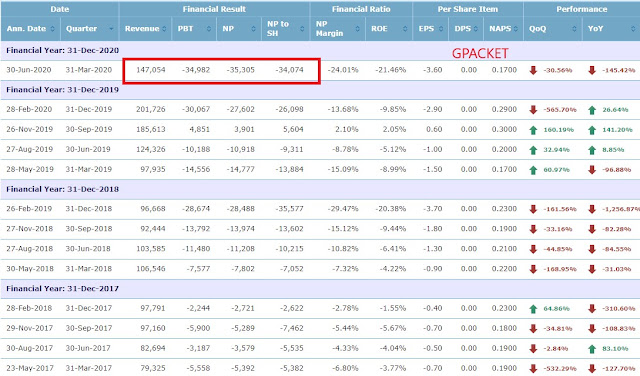Click PBT value -34,982
This screenshot has width=640, height=376.
click(196, 70)
